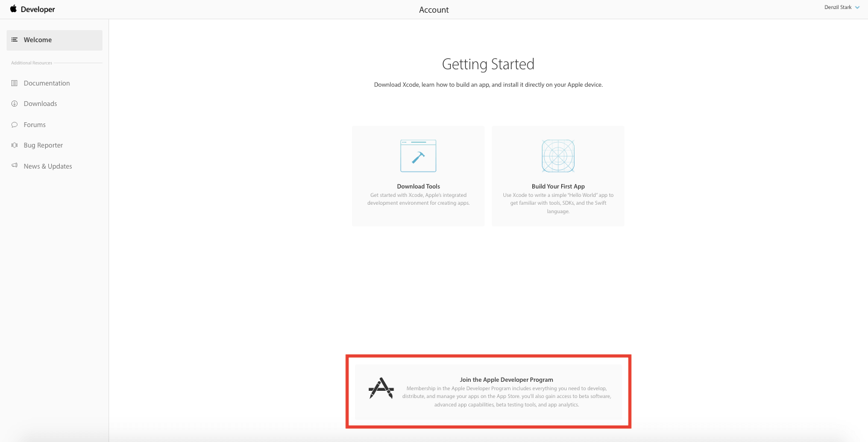
Task: Click the Account page title
Action: 434,10
